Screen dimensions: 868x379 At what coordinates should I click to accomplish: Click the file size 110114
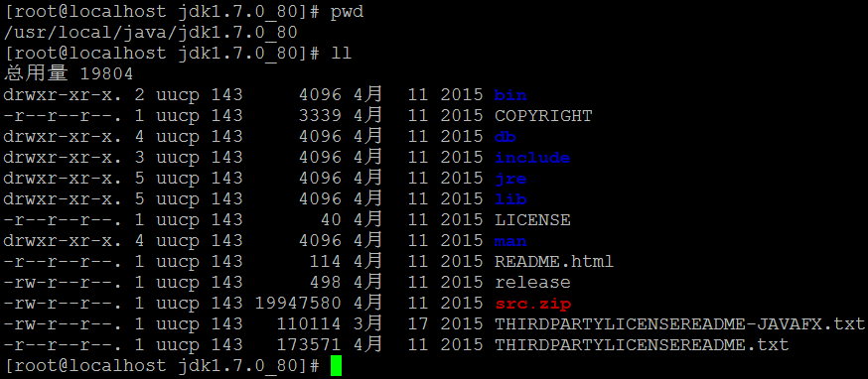click(309, 324)
